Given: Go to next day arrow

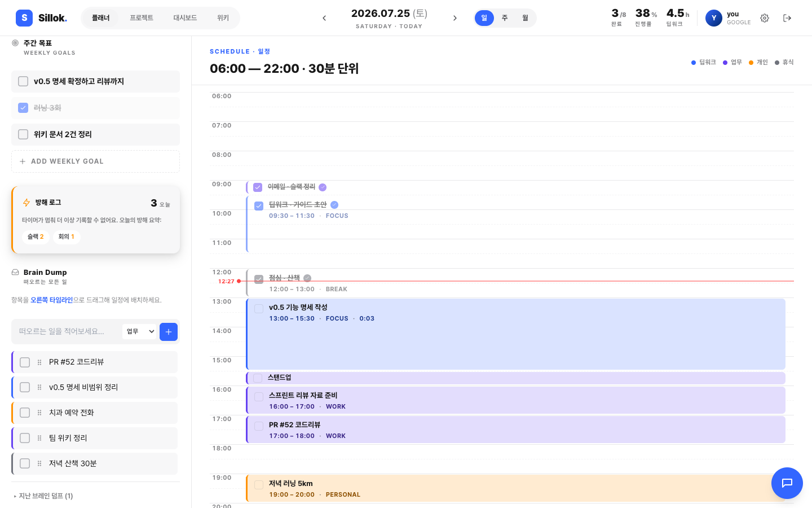Looking at the screenshot, I should pos(455,18).
